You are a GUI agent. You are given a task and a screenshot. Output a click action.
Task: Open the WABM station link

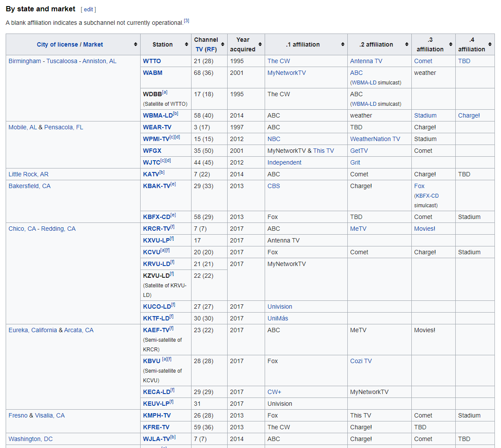152,73
